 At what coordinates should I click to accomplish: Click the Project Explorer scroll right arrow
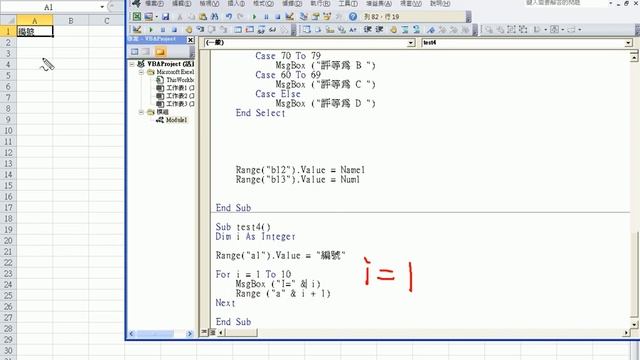[189, 334]
